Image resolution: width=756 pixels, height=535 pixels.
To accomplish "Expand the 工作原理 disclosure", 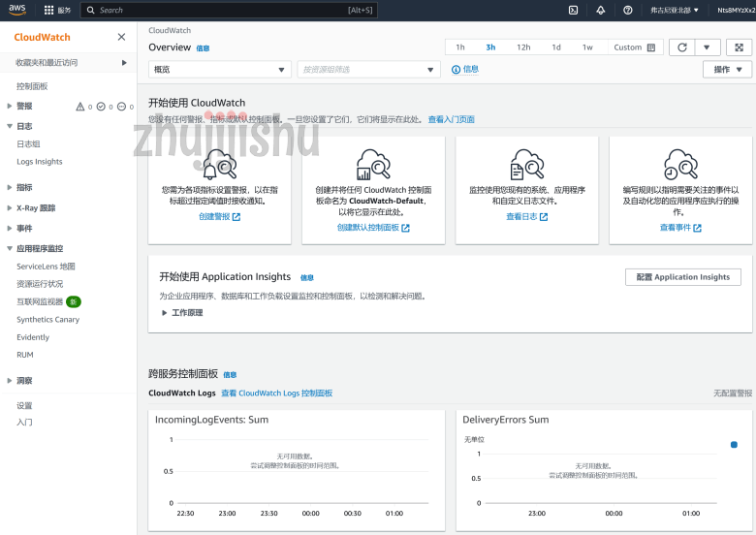I will (x=182, y=313).
